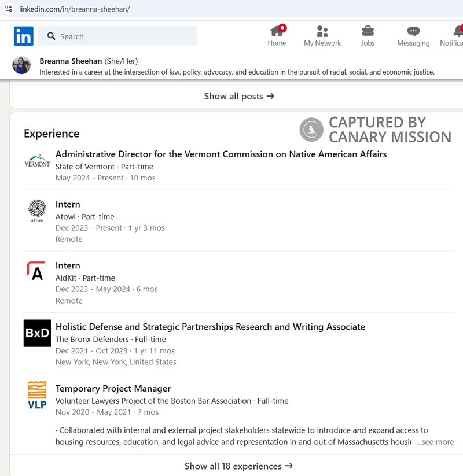This screenshot has width=463, height=476.
Task: Click the Volunteer Lawyers Project of the Boston Bar Association text
Action: 153,401
